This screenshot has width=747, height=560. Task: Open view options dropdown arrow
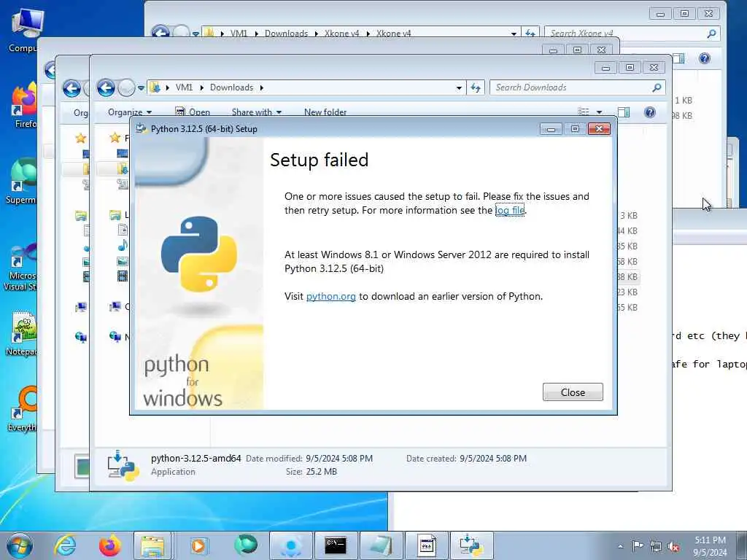pos(600,112)
